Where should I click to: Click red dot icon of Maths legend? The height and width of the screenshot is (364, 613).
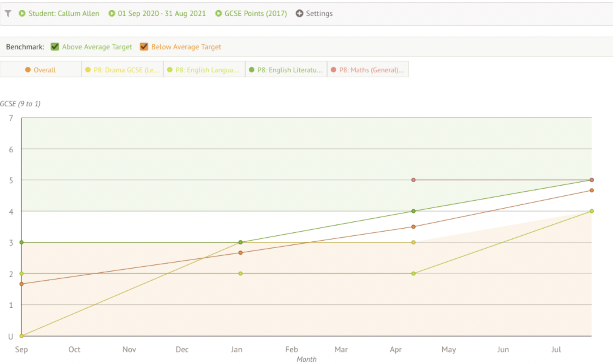coord(333,70)
